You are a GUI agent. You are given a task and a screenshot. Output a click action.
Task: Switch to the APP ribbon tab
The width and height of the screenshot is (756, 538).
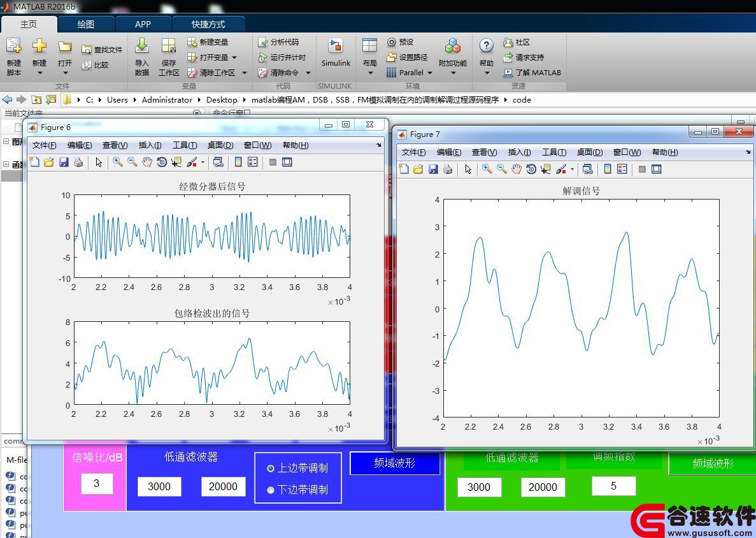click(143, 25)
